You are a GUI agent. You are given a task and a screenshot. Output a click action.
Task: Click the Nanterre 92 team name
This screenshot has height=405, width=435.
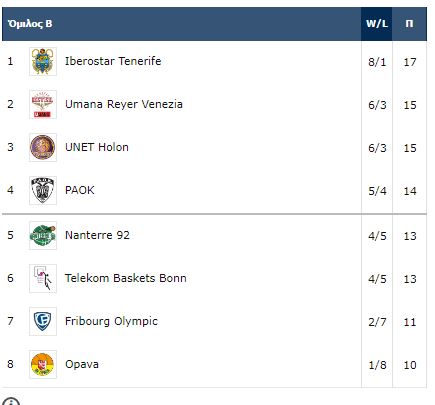[x=97, y=235]
